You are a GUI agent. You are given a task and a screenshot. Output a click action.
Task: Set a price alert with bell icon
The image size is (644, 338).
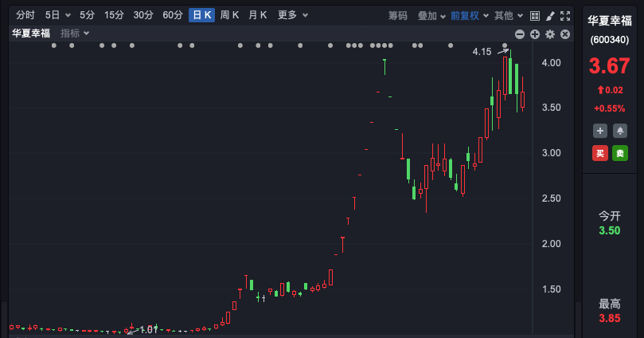[x=619, y=131]
